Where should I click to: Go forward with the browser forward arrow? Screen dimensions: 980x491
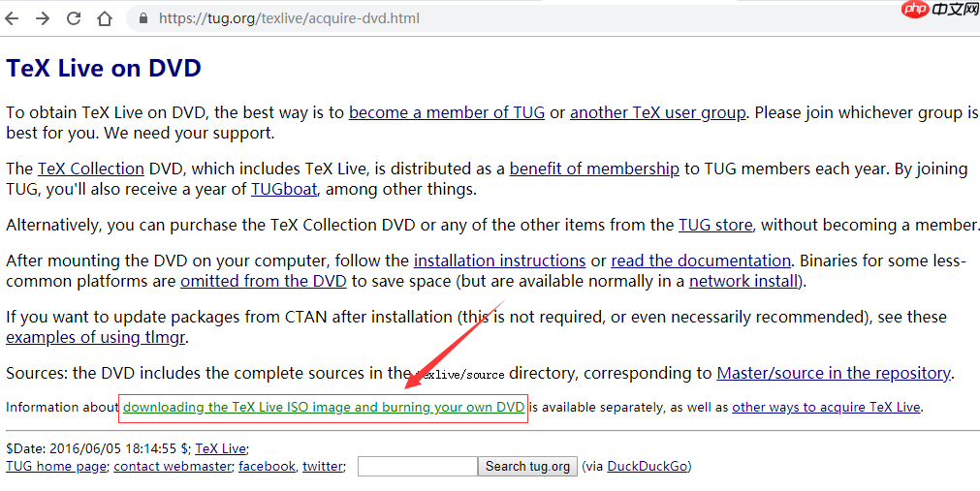(x=43, y=18)
